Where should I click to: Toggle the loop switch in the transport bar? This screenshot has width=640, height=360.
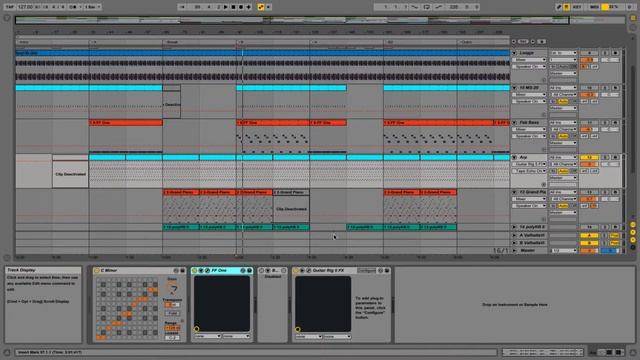pyautogui.click(x=427, y=7)
